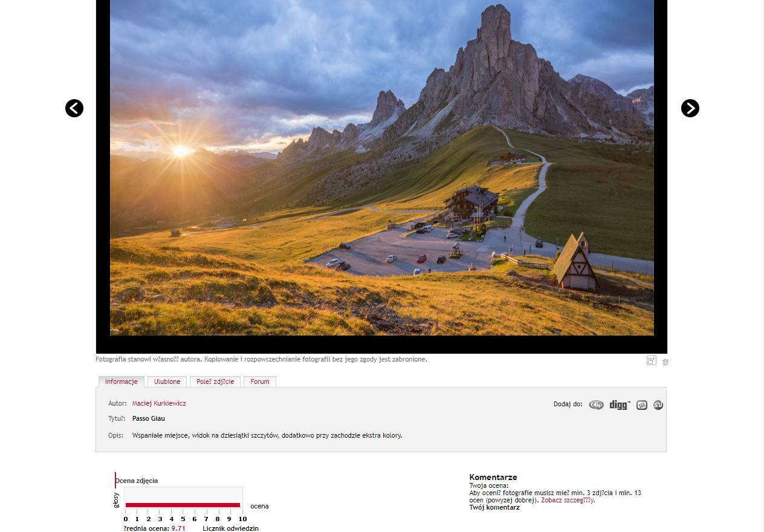The width and height of the screenshot is (764, 532).
Task: Open the Forum tab
Action: (260, 381)
